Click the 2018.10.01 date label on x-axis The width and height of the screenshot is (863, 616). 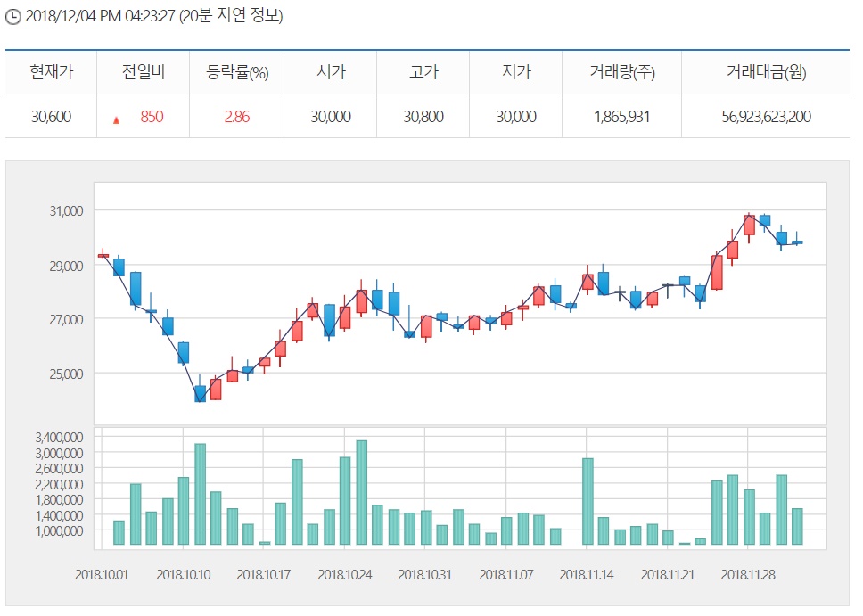tap(102, 575)
